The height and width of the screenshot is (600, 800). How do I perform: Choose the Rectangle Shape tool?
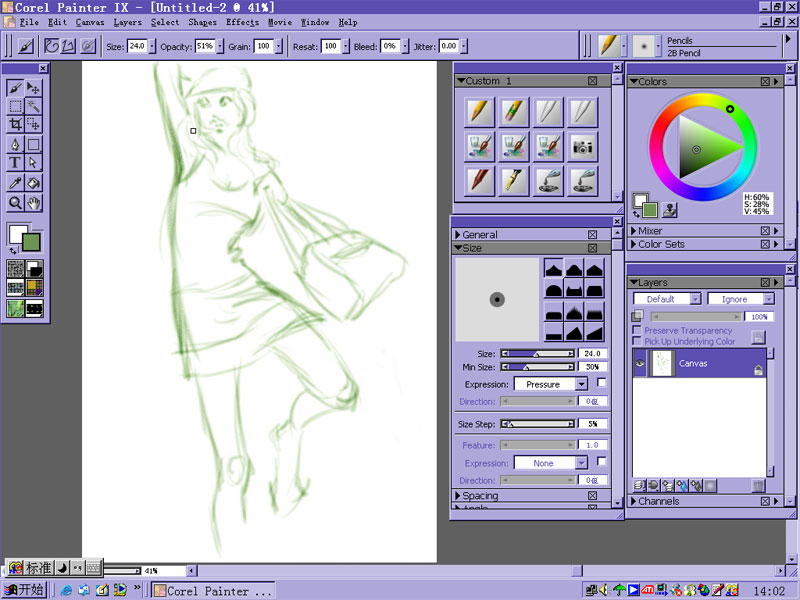[x=34, y=144]
